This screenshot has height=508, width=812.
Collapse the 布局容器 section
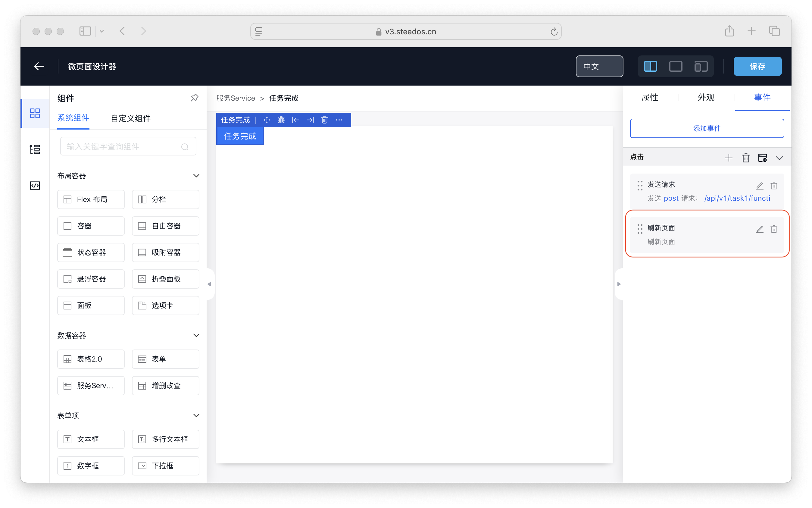pos(196,176)
